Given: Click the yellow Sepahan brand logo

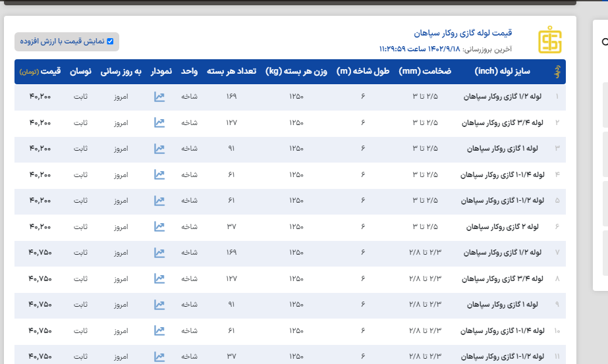Looking at the screenshot, I should point(550,41).
